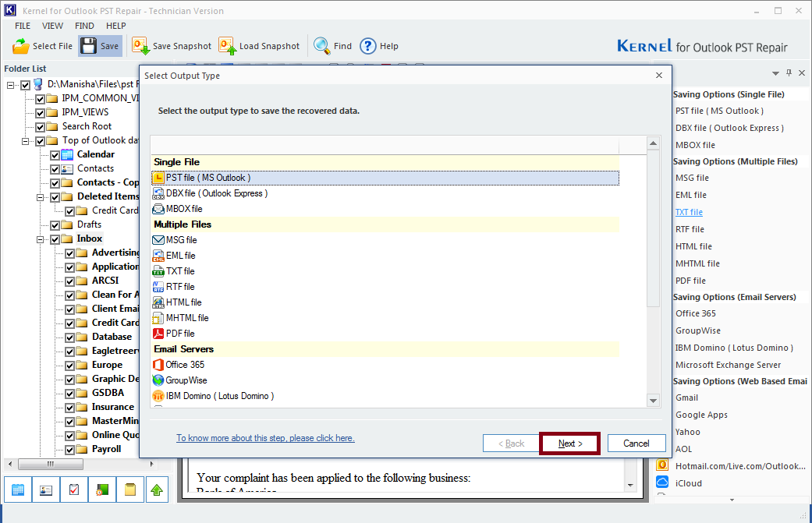Click Microsoft Exchange Server saving option

[728, 366]
